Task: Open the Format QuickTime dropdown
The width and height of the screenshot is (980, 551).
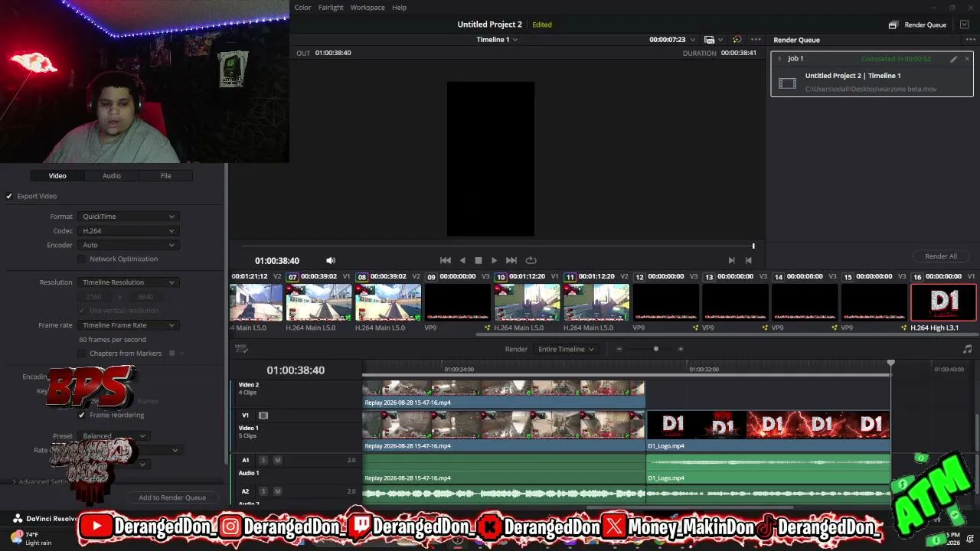Action: pos(128,217)
